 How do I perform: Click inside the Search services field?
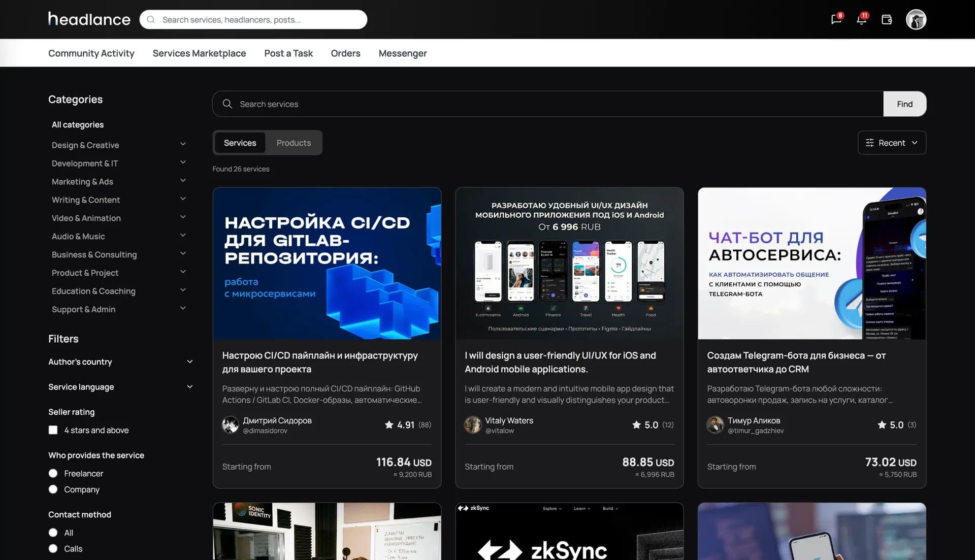click(x=305, y=104)
